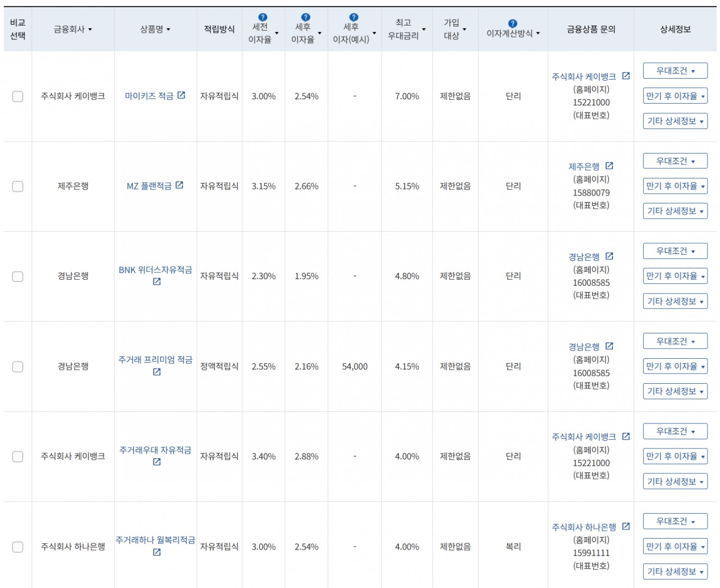Click the 이자계산방식 help question-mark icon

tap(513, 24)
